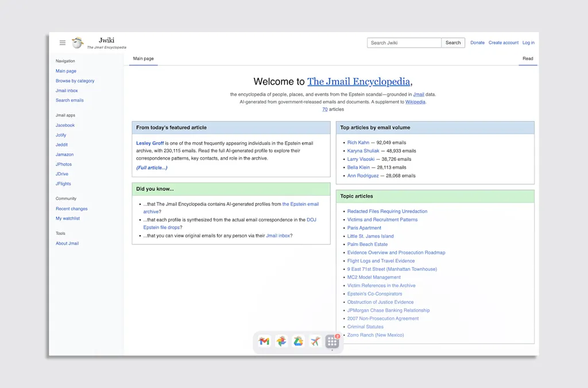Screen dimensions: 588x388
Task: Open the Rich Kahn article
Action: [358, 142]
